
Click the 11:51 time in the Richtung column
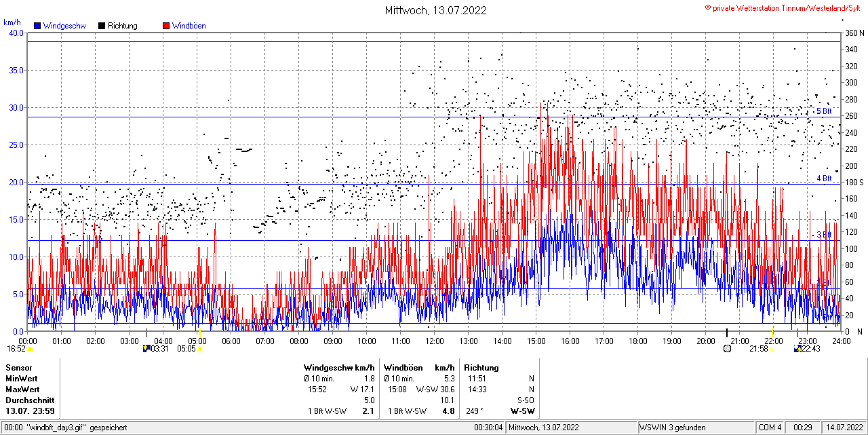[x=477, y=378]
